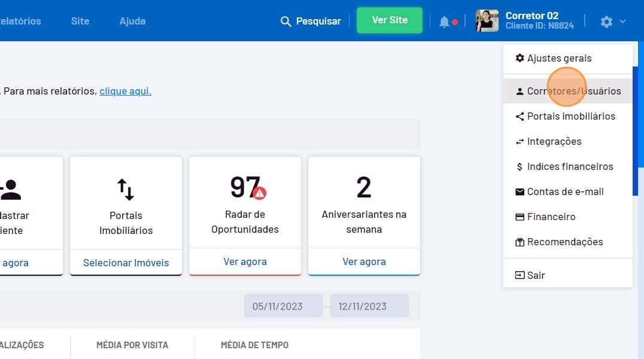
Task: Open the settings gear menu
Action: click(x=606, y=22)
